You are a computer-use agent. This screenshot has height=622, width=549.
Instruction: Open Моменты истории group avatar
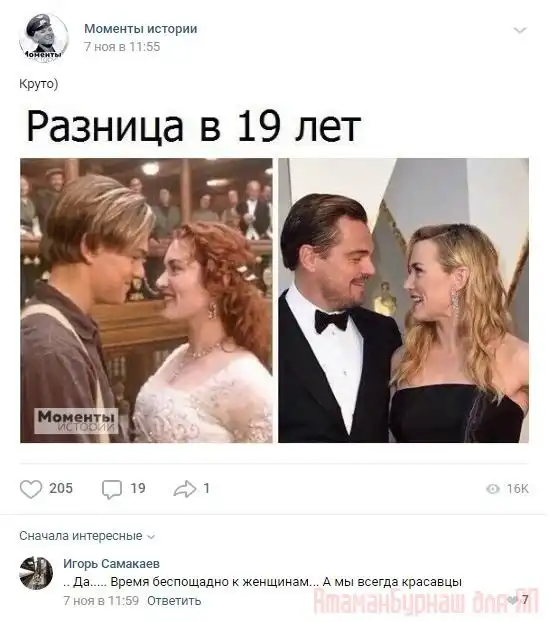pyautogui.click(x=44, y=38)
